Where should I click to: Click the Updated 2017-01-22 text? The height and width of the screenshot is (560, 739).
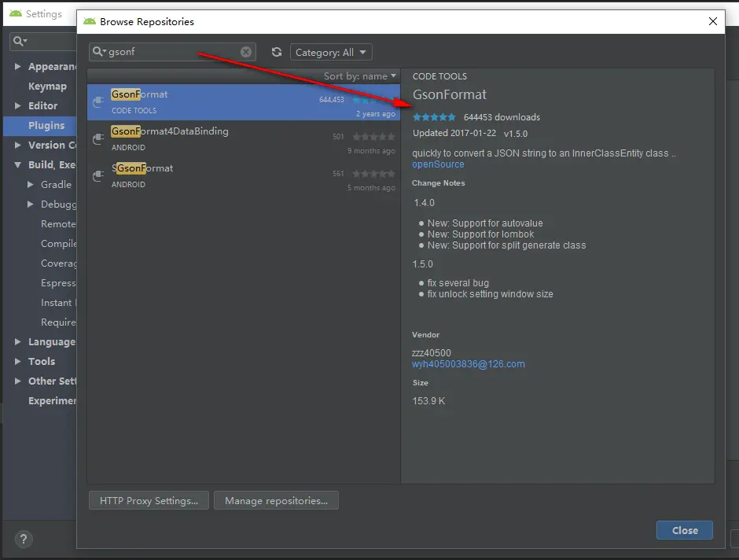click(454, 133)
